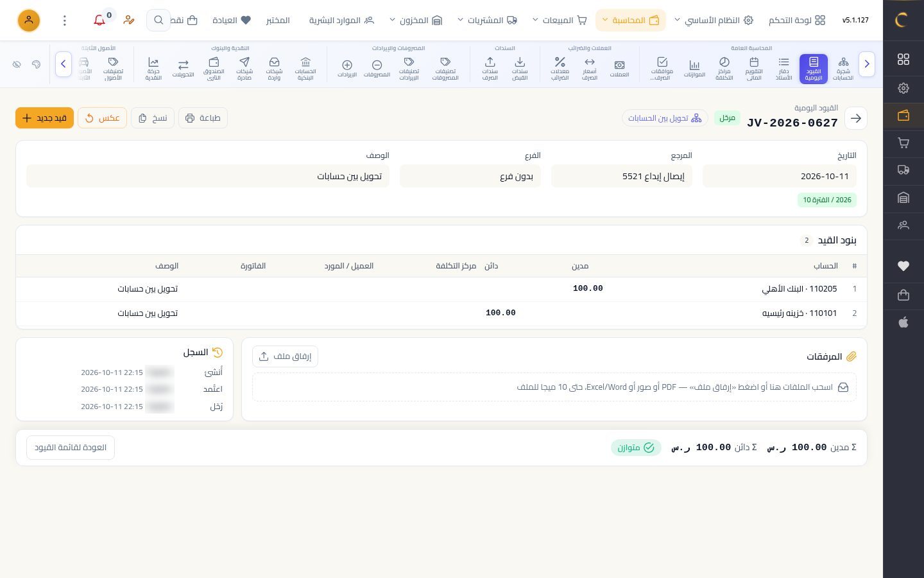Click account row 110205 البنك الأهلي
The height and width of the screenshot is (578, 924).
(441, 289)
